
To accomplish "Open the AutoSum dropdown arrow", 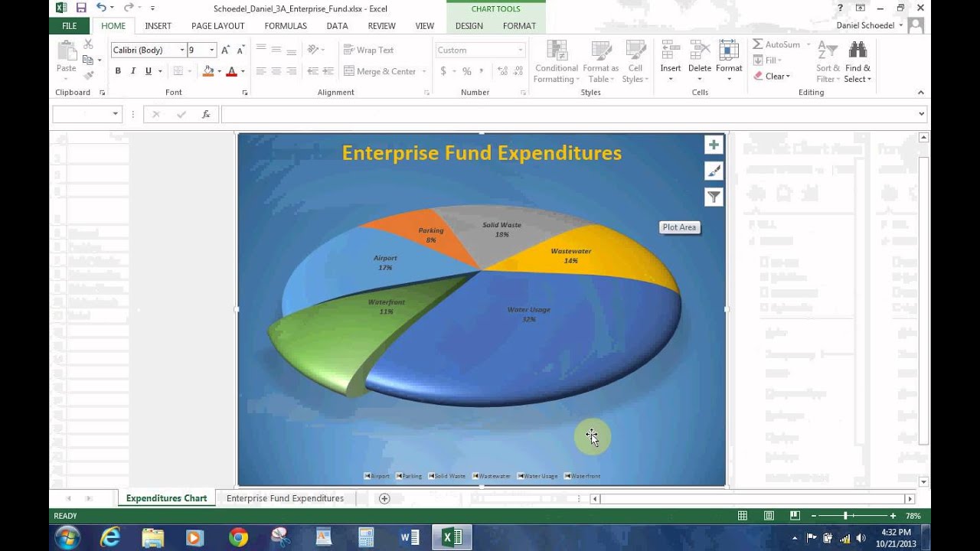I will tap(808, 44).
